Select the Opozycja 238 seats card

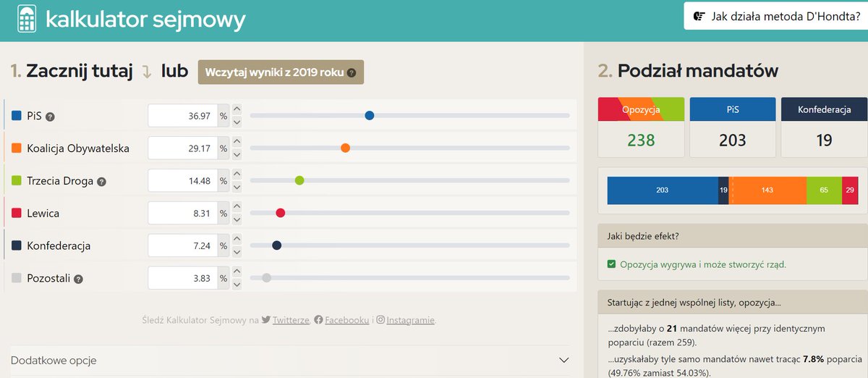pos(641,127)
